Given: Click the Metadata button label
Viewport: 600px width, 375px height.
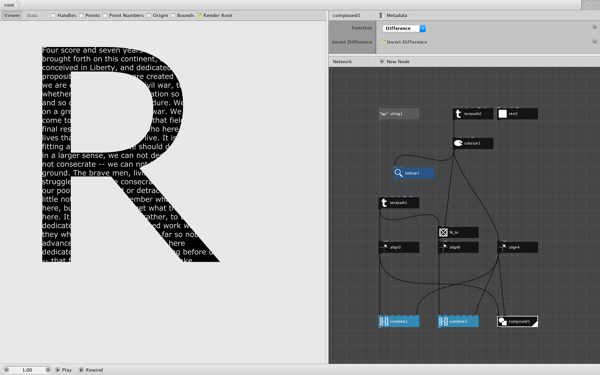Looking at the screenshot, I should [397, 15].
